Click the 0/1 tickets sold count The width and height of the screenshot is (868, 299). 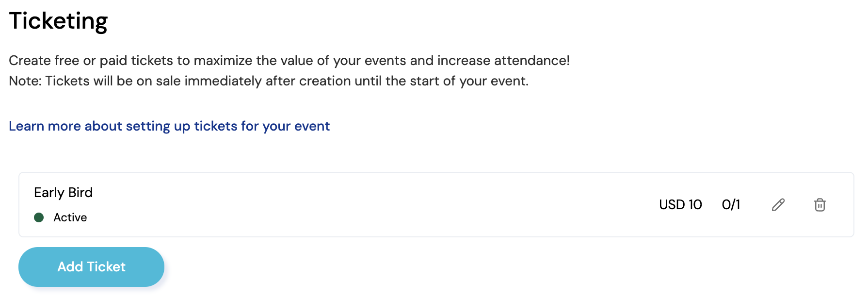click(731, 205)
